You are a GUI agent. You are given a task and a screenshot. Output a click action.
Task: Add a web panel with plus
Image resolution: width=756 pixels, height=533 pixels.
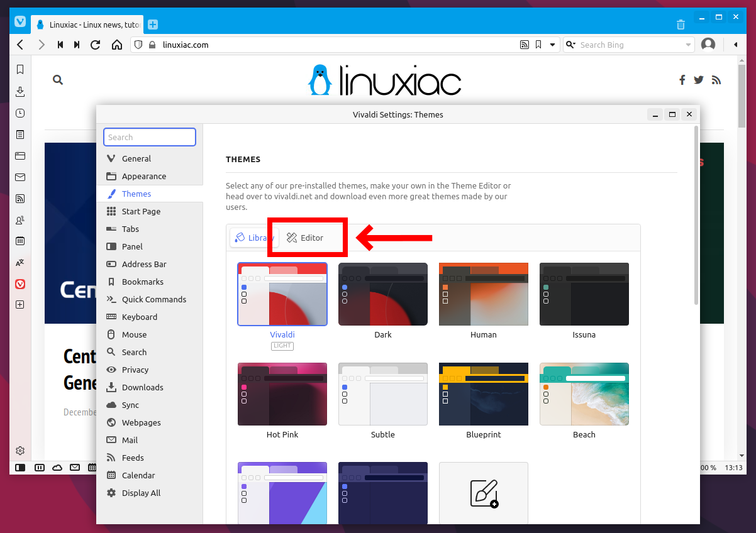point(20,305)
